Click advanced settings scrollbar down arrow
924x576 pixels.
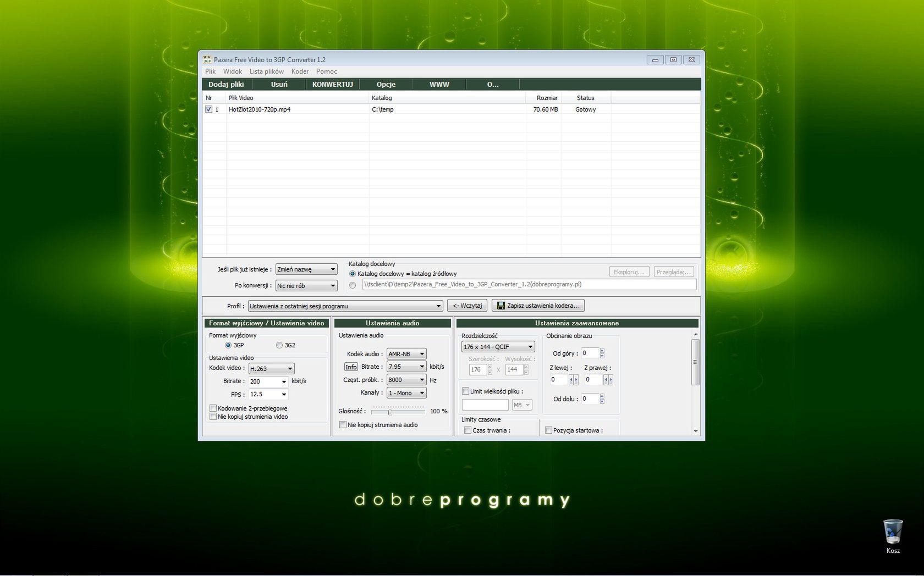tap(695, 431)
